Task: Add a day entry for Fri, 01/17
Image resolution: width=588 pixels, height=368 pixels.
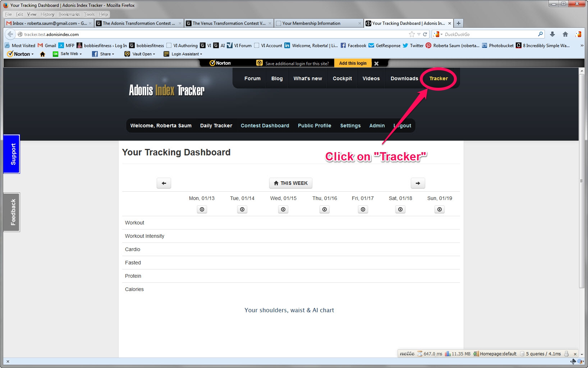Action: [363, 209]
